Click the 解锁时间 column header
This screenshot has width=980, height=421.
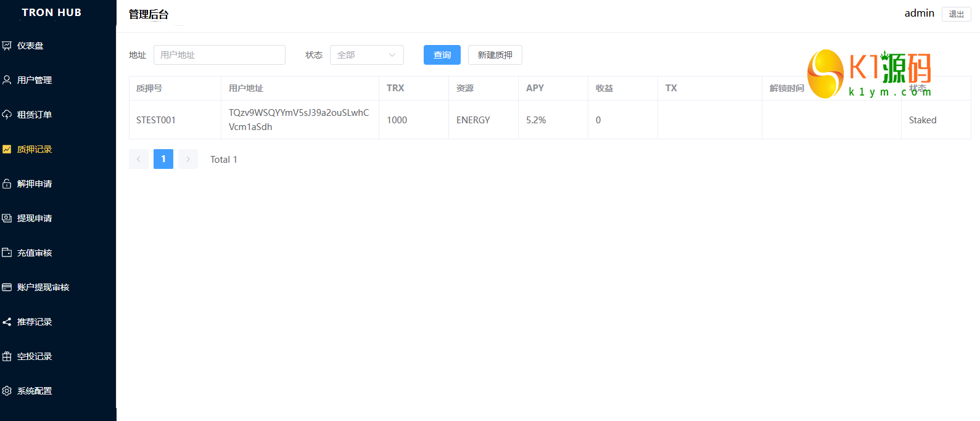point(832,88)
